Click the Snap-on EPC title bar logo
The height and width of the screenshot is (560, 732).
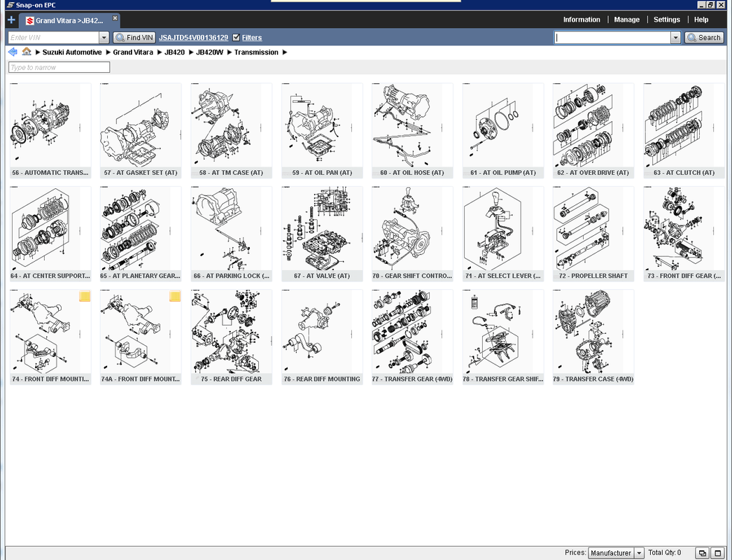point(10,5)
